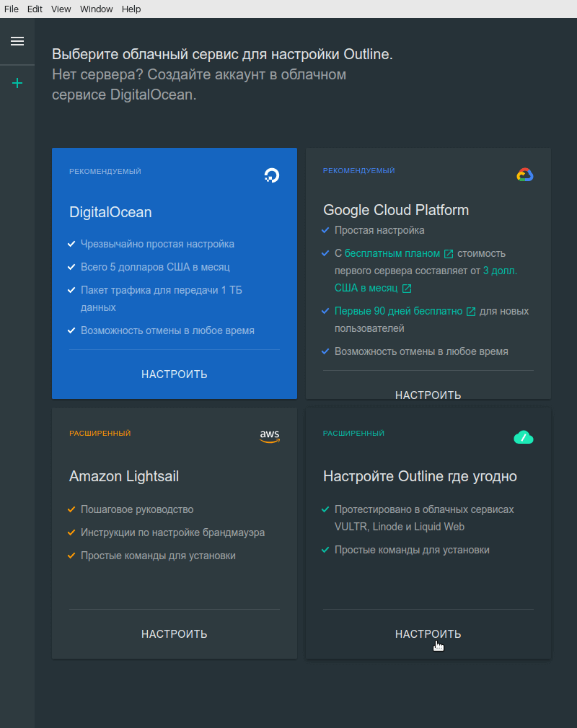The width and height of the screenshot is (577, 728).
Task: Open external link icon after 'Первые 90 дней бесплатно'
Action: (471, 312)
